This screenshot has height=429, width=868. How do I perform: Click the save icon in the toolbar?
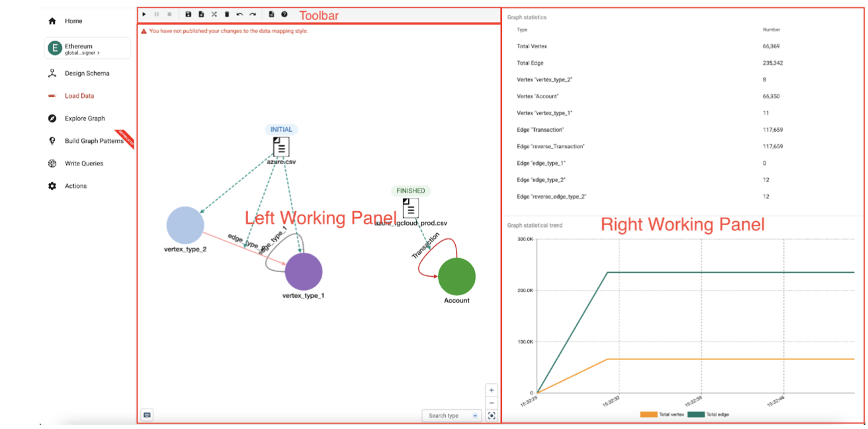tap(189, 14)
